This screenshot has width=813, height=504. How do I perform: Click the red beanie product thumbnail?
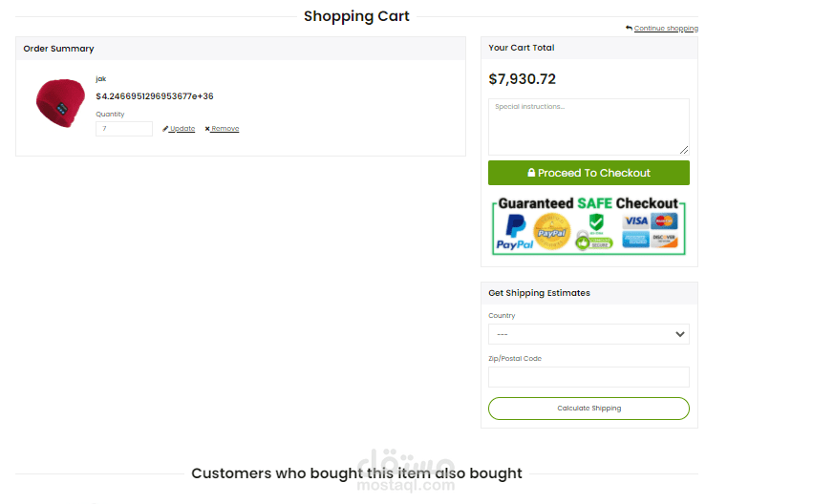60,103
